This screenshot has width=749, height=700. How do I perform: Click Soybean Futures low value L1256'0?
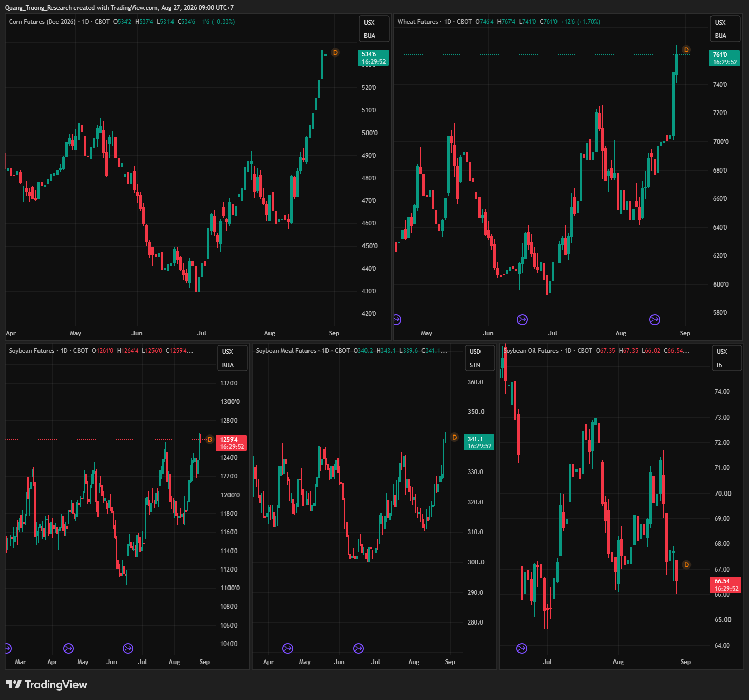pyautogui.click(x=152, y=351)
